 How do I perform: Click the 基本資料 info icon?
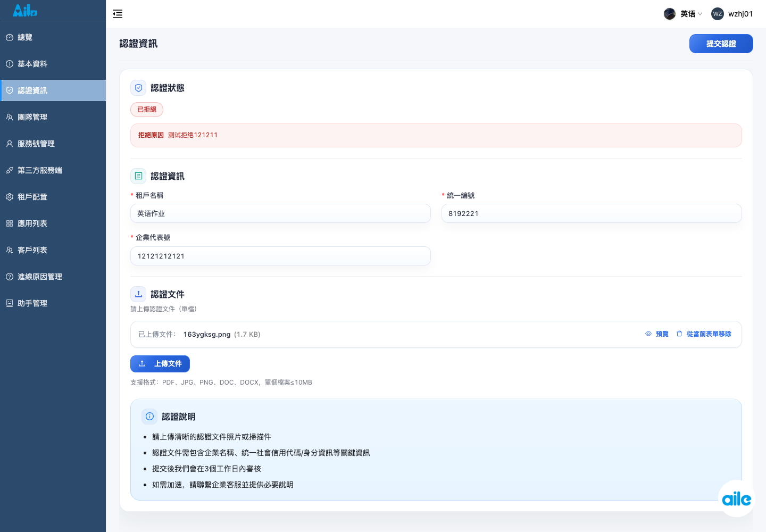point(10,64)
